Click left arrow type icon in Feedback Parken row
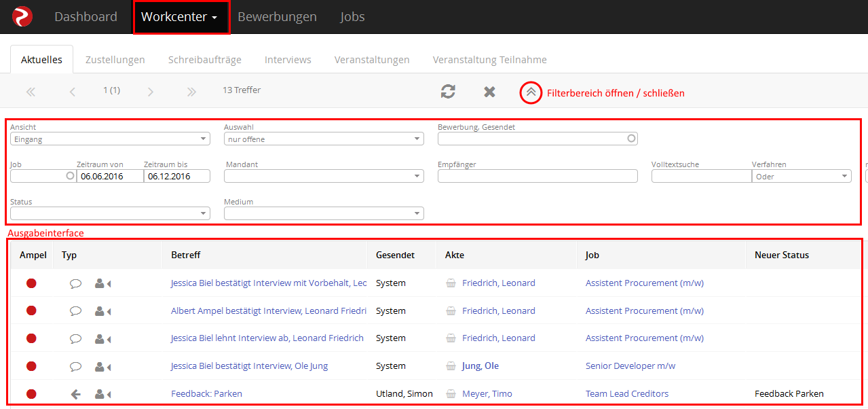This screenshot has width=868, height=409. coord(75,394)
